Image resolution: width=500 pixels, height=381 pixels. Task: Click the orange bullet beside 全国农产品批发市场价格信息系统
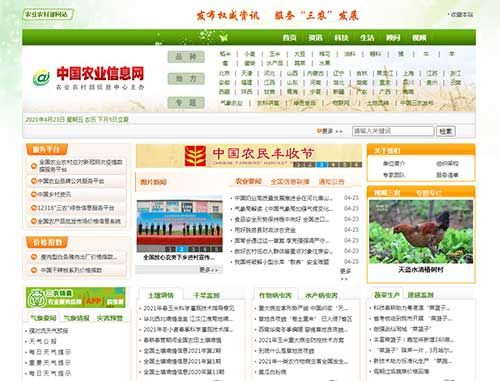(x=33, y=221)
